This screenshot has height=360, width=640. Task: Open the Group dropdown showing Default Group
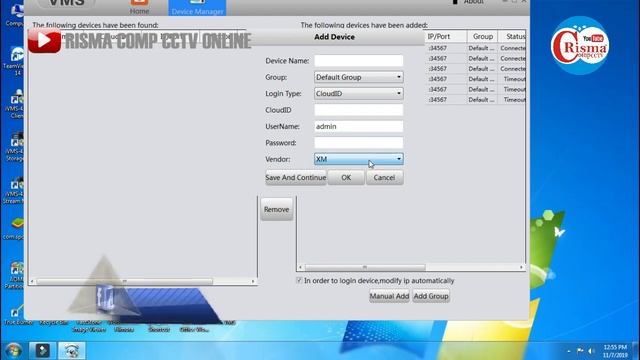[358, 77]
